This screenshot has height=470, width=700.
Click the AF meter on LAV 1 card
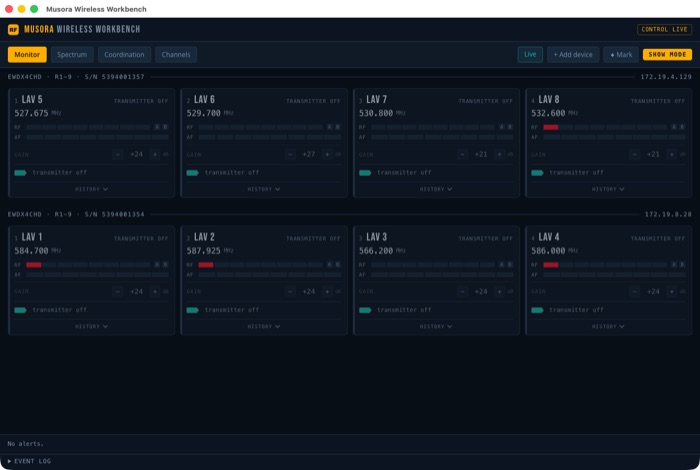97,275
